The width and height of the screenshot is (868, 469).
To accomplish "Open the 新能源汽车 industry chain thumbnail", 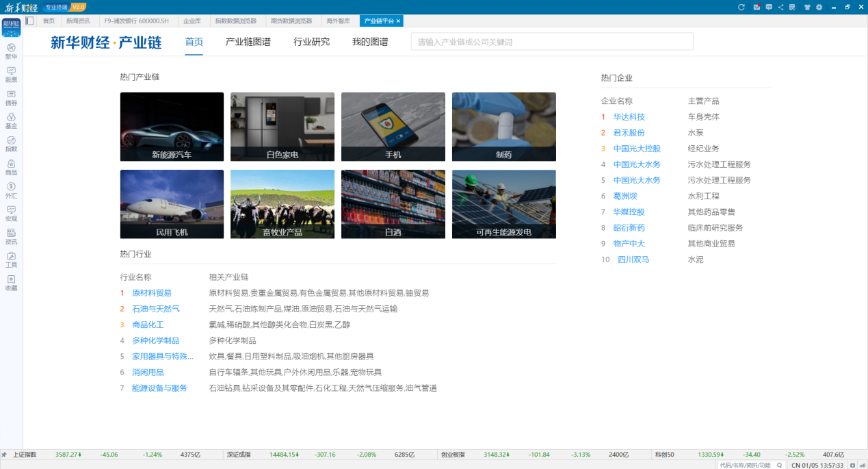I will point(172,127).
